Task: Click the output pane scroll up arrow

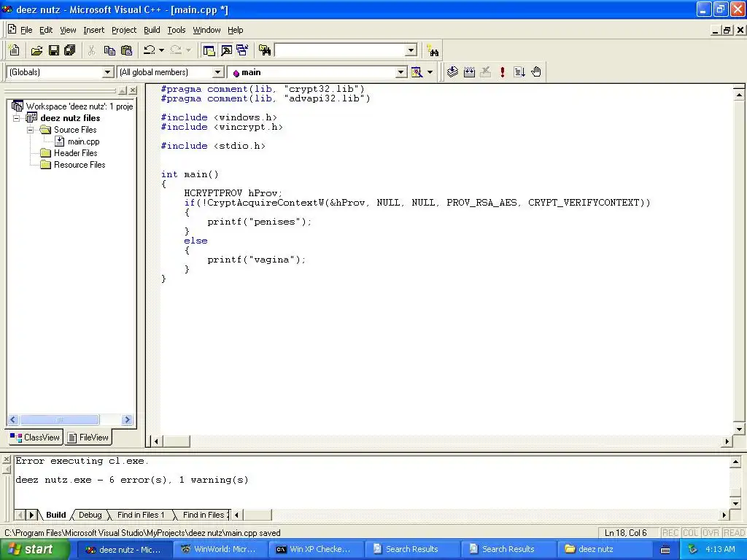Action: pos(735,462)
